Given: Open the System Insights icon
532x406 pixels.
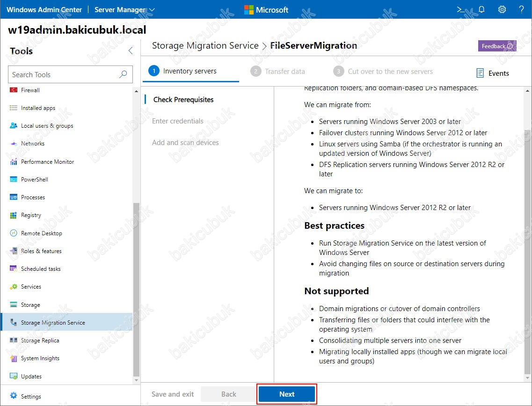Looking at the screenshot, I should click(x=14, y=358).
